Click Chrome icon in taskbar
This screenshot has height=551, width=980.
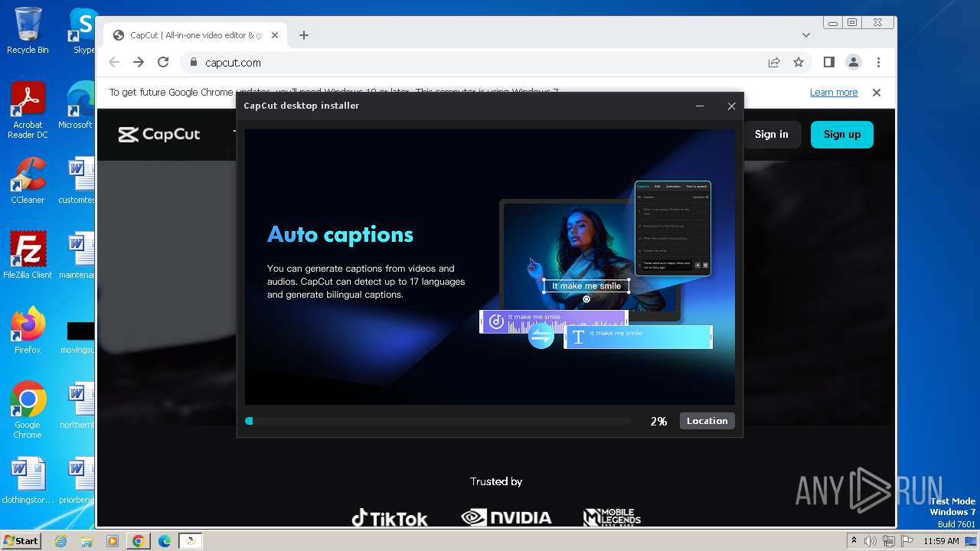(x=139, y=541)
